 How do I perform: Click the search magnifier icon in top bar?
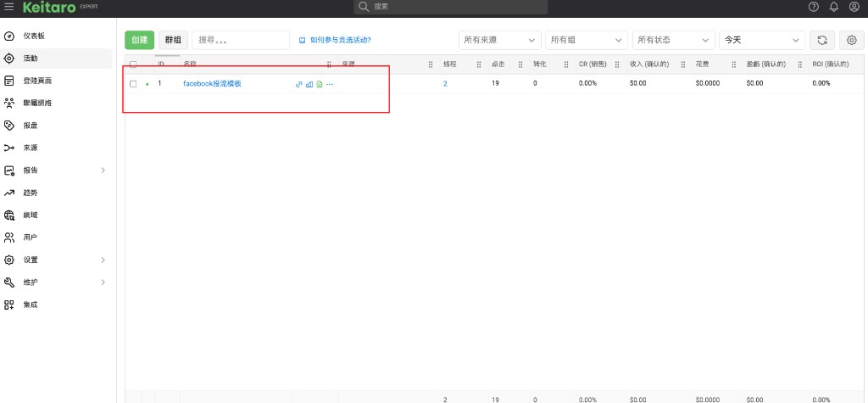pos(364,7)
